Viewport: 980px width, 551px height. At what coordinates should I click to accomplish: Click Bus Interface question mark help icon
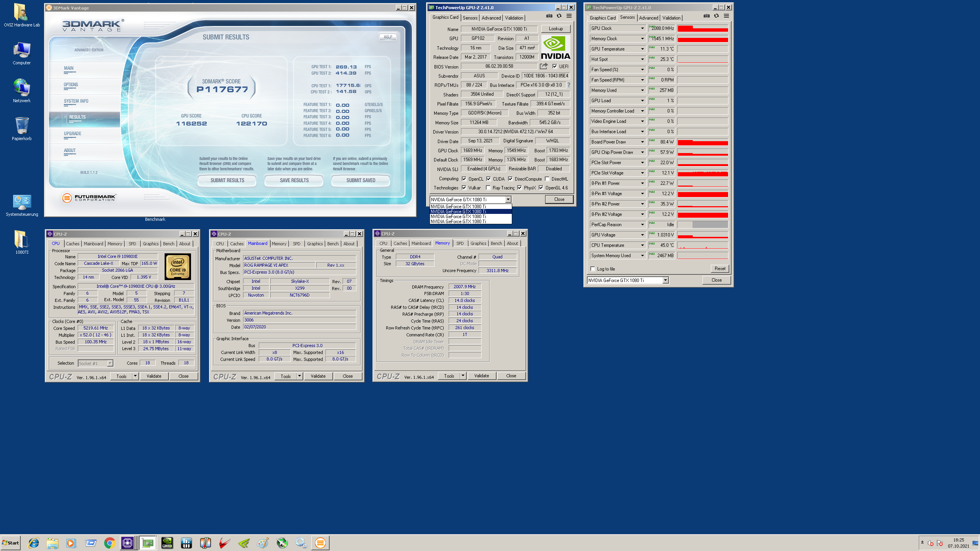[569, 85]
